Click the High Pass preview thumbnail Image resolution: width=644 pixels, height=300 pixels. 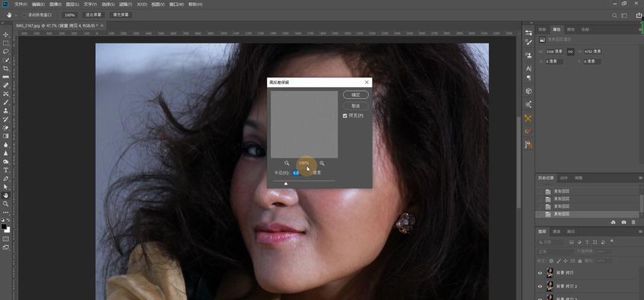(x=304, y=124)
